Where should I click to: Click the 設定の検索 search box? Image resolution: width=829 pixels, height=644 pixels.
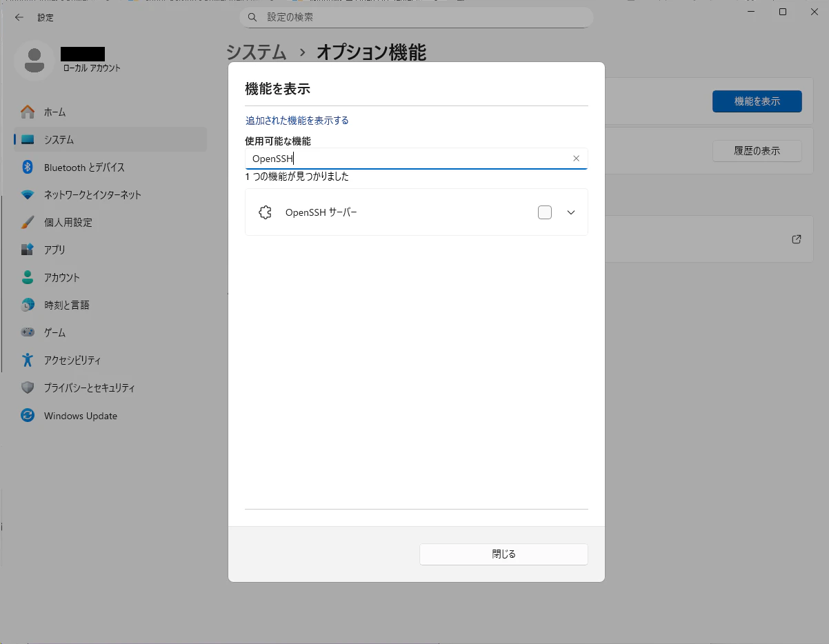[x=417, y=17]
